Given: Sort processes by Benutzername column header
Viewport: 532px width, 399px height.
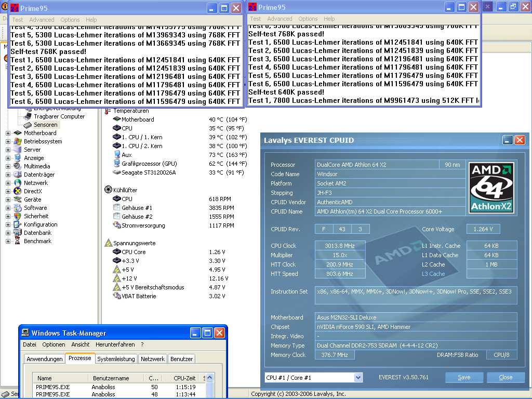Looking at the screenshot, I should pyautogui.click(x=116, y=378).
